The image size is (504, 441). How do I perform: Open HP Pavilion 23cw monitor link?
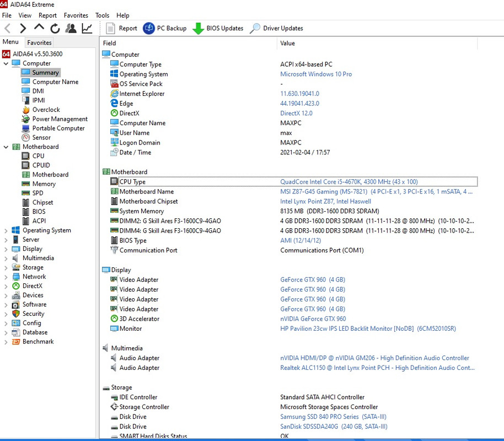(x=368, y=329)
